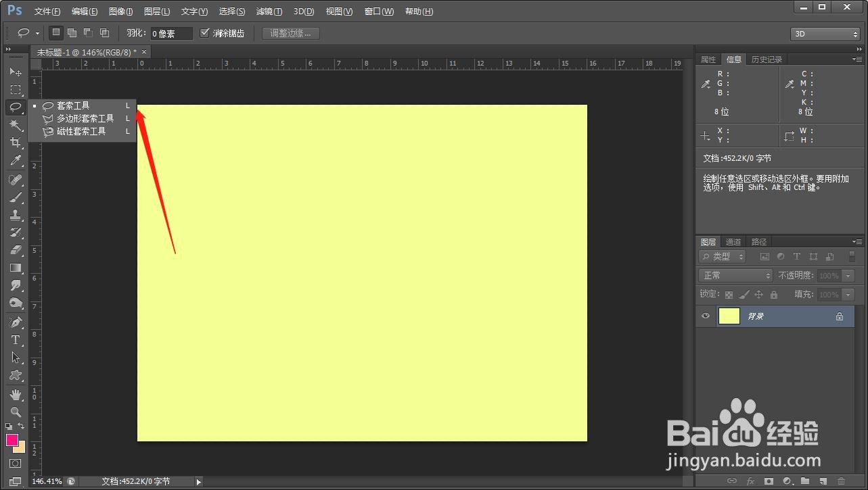Open the 选择(S) menu
Viewport: 868px width, 490px height.
[x=232, y=11]
